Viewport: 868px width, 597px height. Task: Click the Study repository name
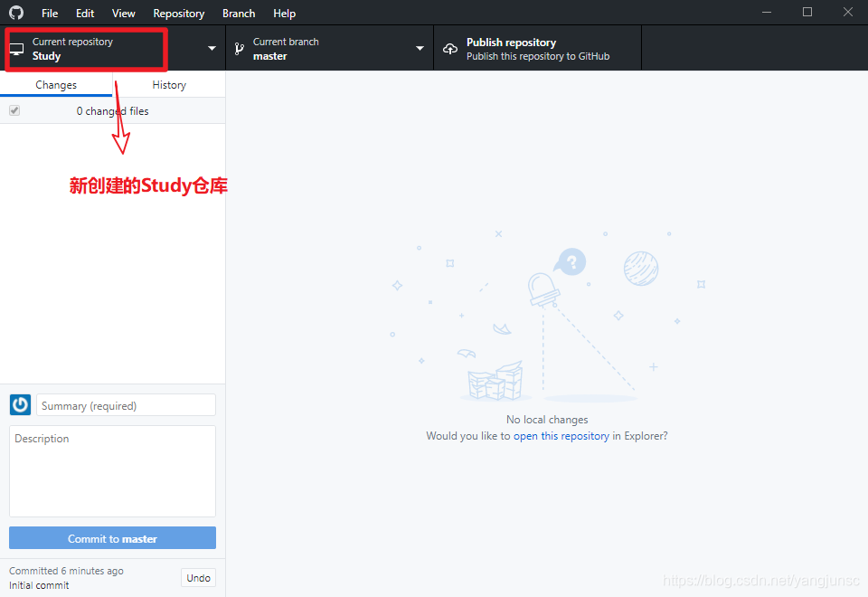pyautogui.click(x=46, y=56)
